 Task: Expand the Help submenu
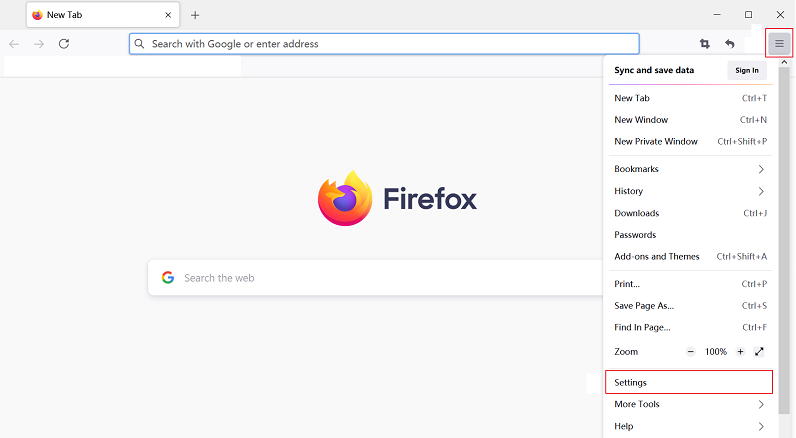click(690, 426)
